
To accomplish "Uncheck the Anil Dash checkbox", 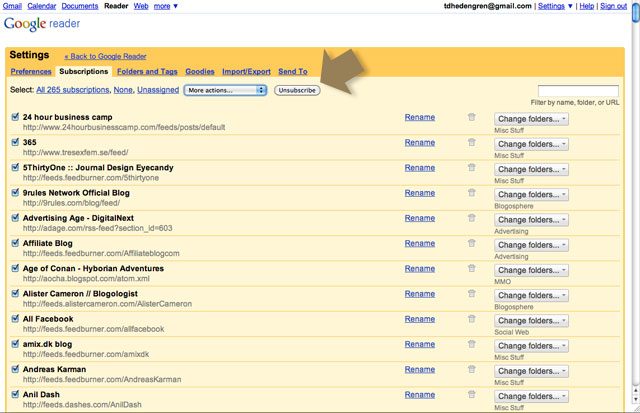I will click(15, 394).
